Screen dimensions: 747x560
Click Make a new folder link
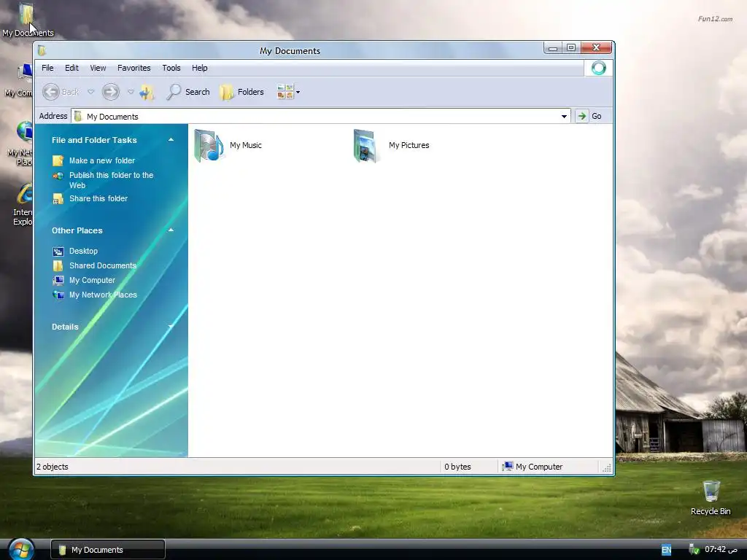click(102, 160)
